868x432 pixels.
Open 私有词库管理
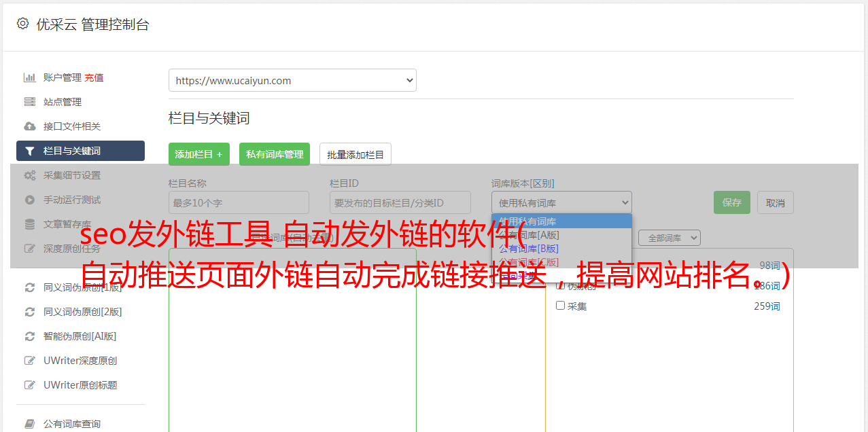pyautogui.click(x=275, y=154)
